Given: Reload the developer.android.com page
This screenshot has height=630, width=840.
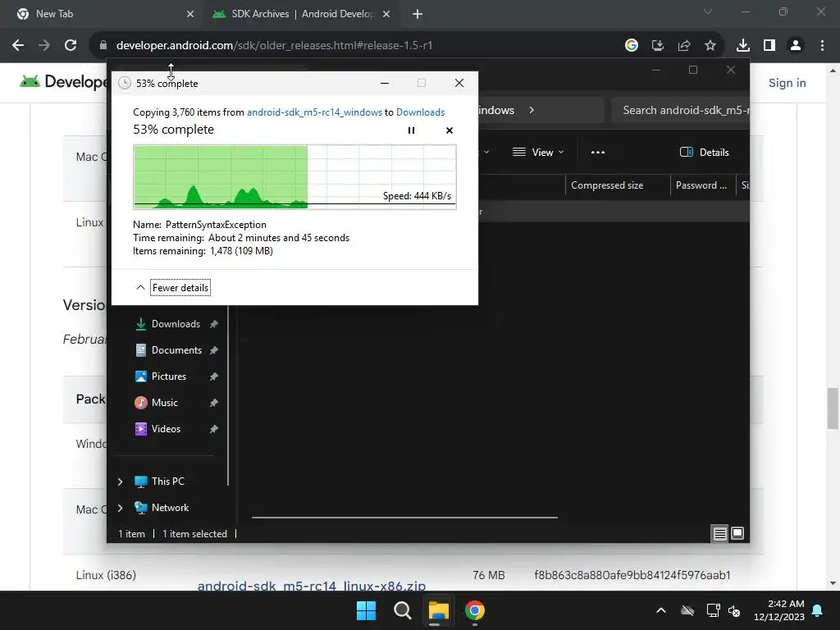Looking at the screenshot, I should click(71, 46).
